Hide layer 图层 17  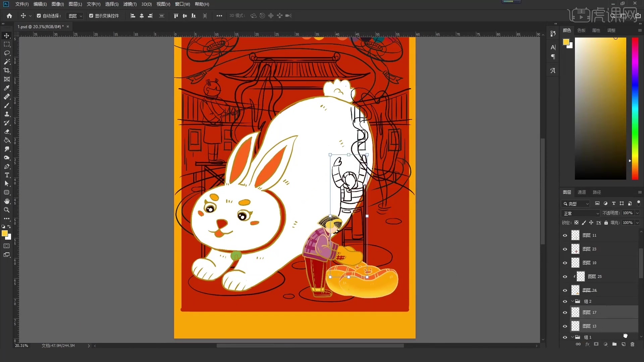565,312
